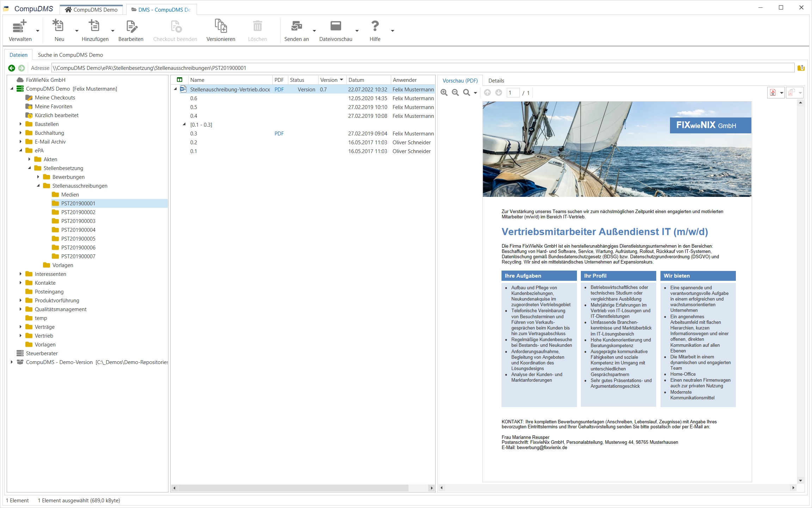Click the Verwalten toolbar icon
812x508 pixels.
(19, 26)
